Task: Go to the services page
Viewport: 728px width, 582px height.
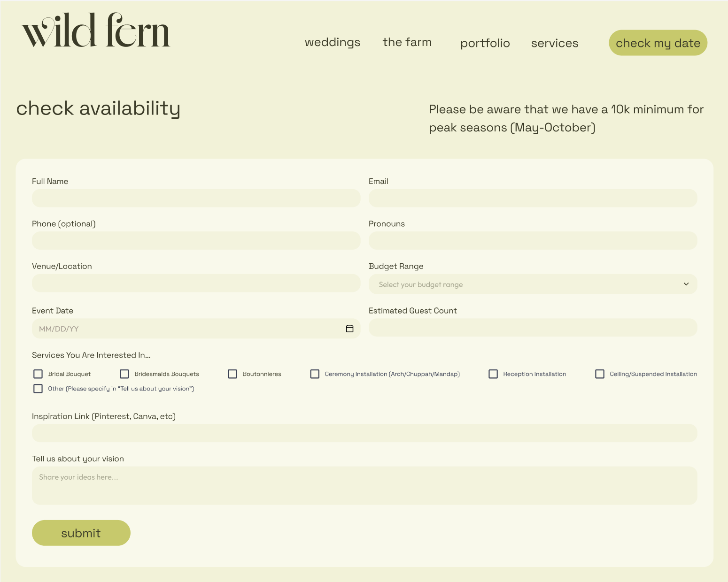Action: (555, 43)
